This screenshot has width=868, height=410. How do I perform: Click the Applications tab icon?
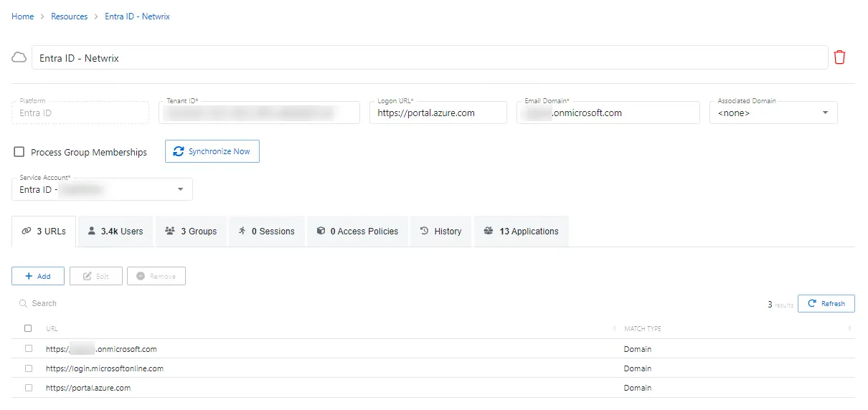click(x=489, y=231)
